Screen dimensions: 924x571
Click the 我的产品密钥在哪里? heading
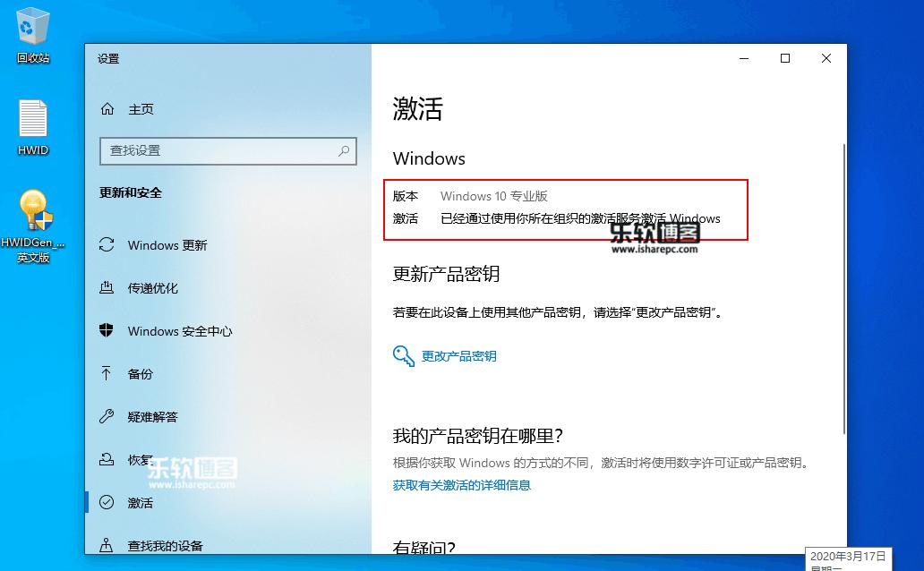click(478, 436)
